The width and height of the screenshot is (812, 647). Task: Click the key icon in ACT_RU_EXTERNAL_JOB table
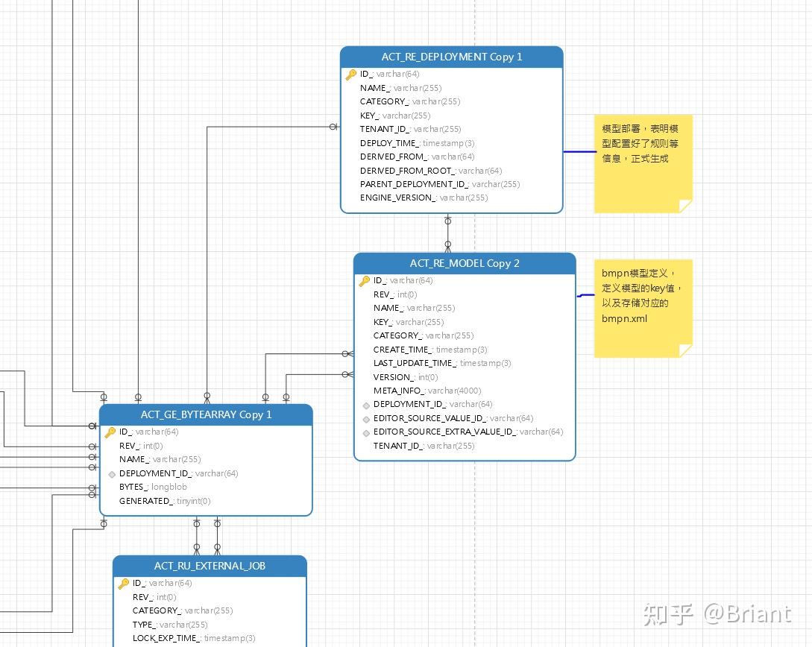coord(125,583)
